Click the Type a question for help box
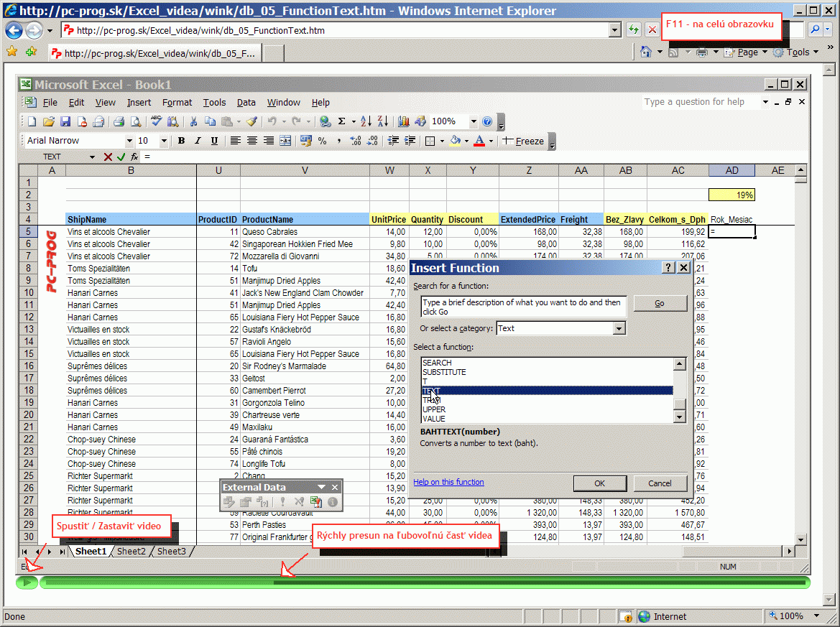Screen dimensions: 840x627 701,102
